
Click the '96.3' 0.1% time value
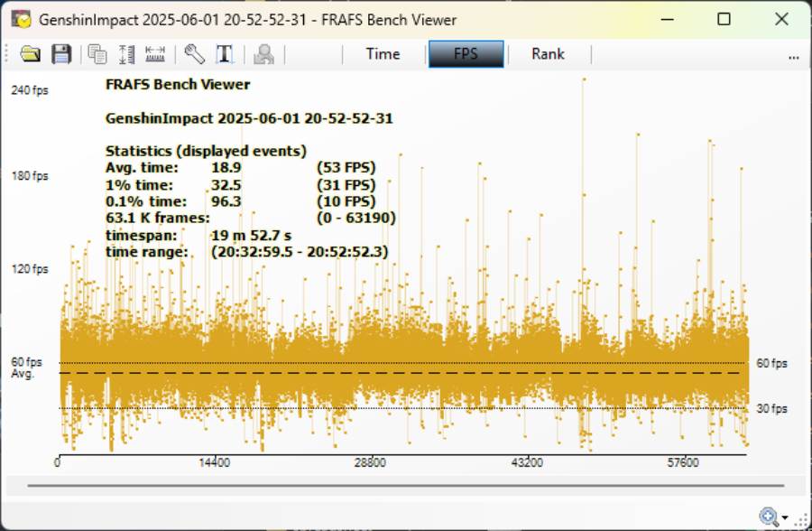[226, 201]
